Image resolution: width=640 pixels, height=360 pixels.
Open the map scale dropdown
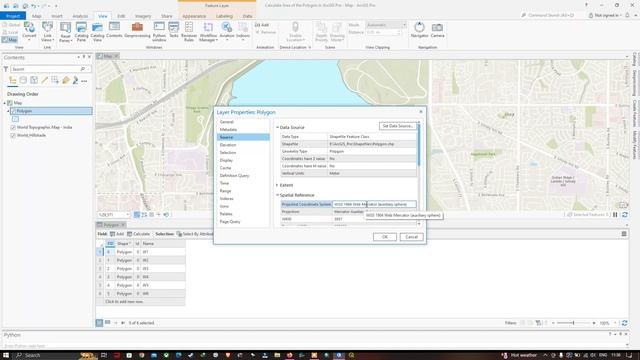coord(127,215)
